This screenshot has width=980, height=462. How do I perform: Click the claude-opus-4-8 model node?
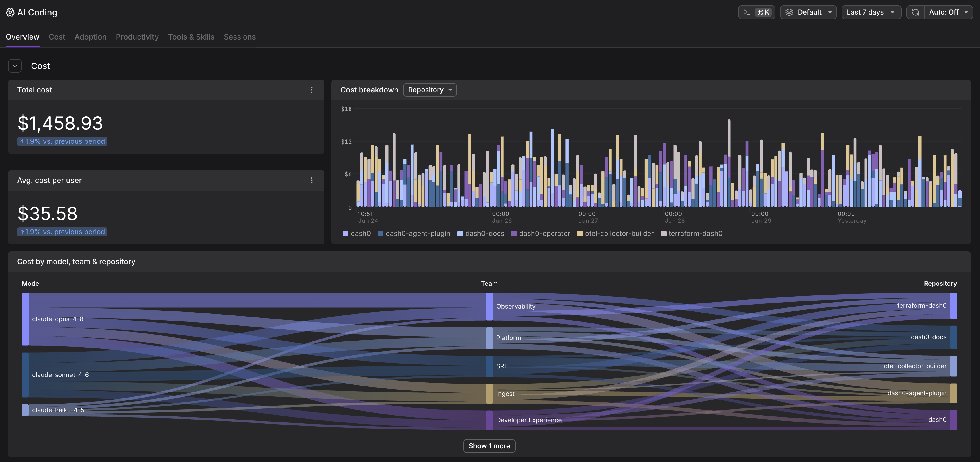click(25, 319)
